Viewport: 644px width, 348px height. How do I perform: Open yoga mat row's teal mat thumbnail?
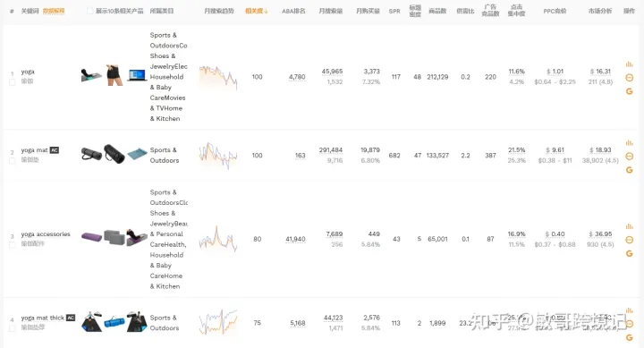click(137, 154)
